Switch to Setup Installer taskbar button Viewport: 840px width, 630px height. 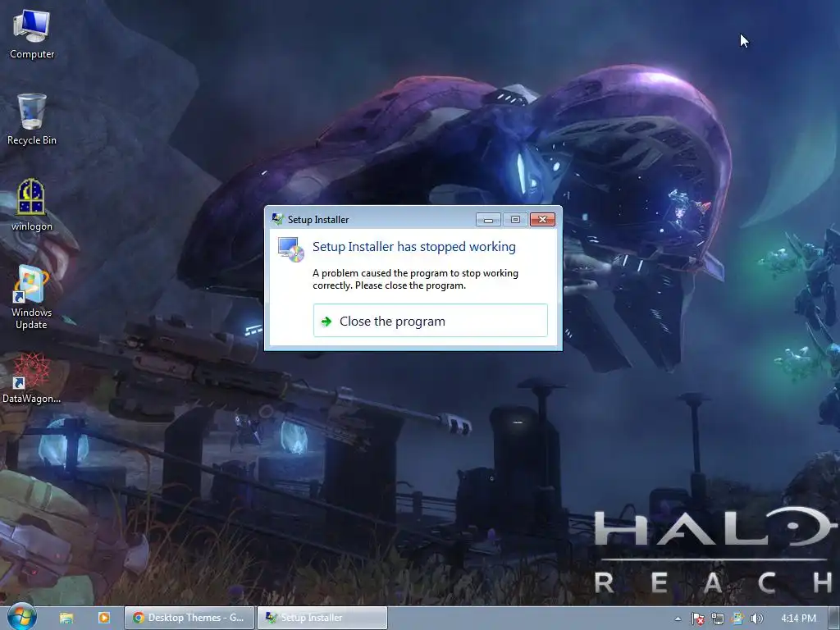[322, 618]
